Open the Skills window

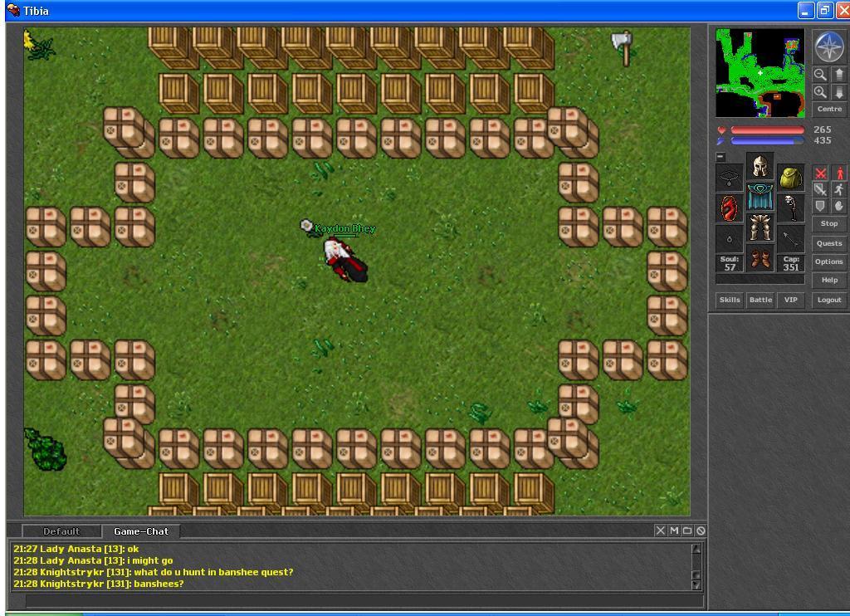(730, 300)
